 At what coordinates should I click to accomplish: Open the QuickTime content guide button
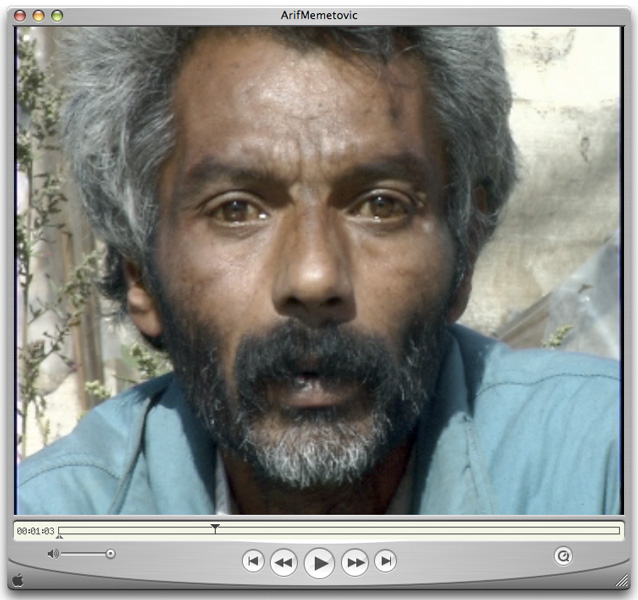tap(564, 556)
